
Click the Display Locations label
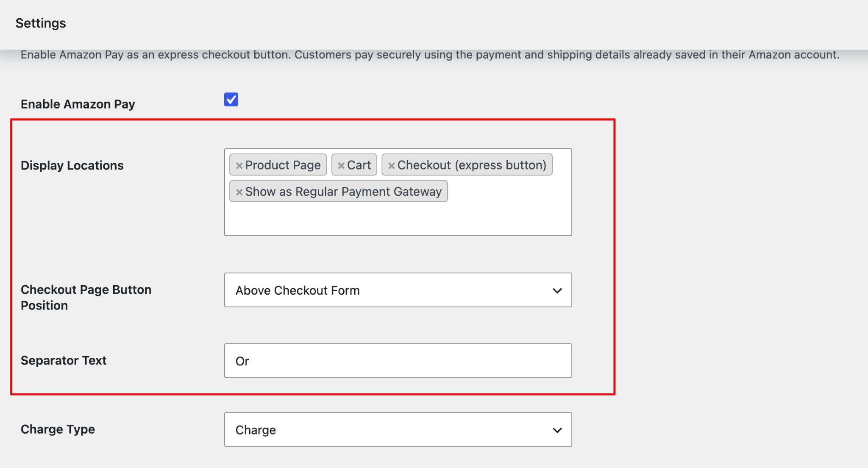(x=72, y=165)
